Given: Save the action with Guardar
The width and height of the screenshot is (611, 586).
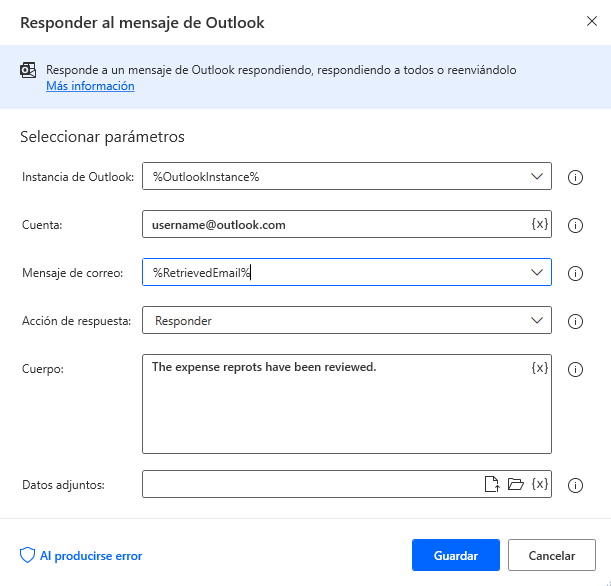Looking at the screenshot, I should coord(456,555).
